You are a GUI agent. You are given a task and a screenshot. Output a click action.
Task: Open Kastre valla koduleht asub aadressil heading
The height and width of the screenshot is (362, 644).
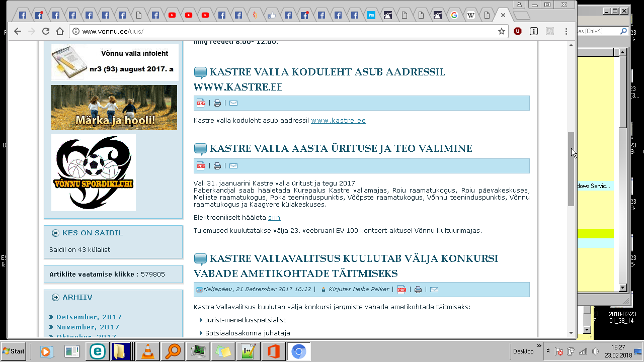[x=319, y=79]
